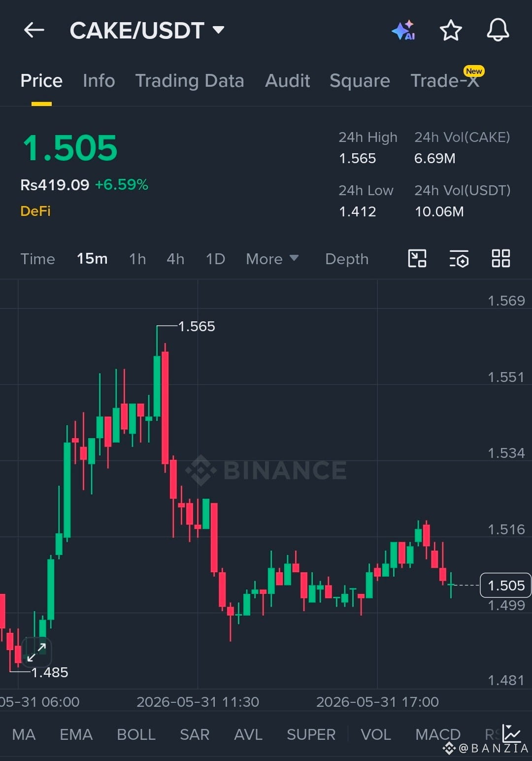Toggle the EMA indicator

[x=76, y=734]
